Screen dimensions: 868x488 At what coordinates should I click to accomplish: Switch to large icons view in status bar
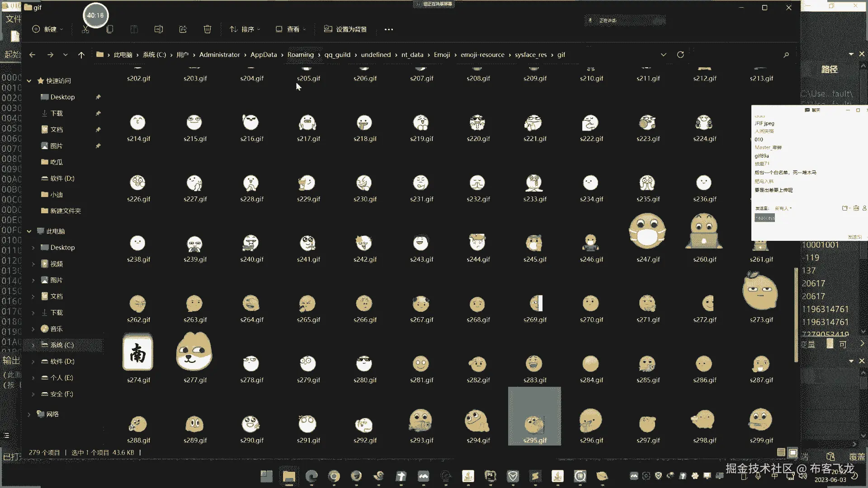[x=793, y=452]
